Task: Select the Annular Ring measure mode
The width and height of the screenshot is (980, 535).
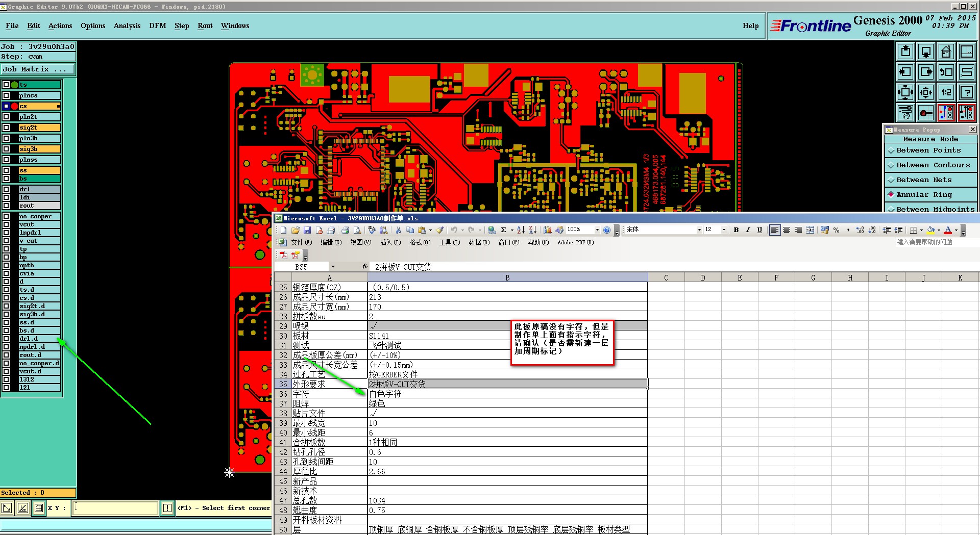Action: coord(930,194)
